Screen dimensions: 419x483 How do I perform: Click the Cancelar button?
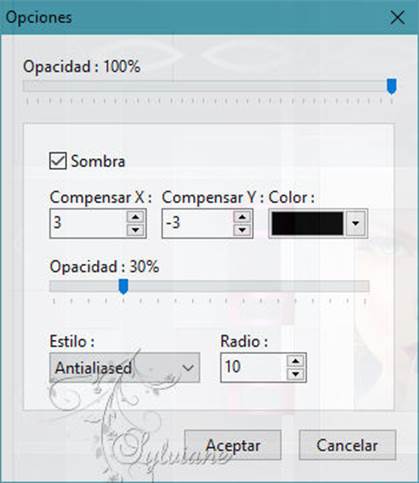[x=347, y=445]
